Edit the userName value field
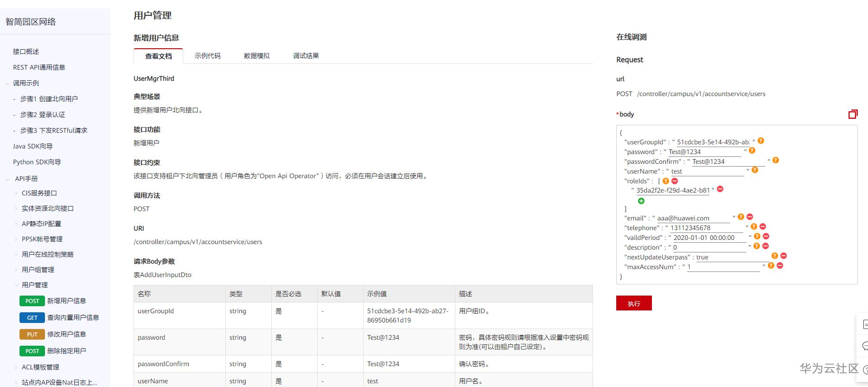 (707, 171)
